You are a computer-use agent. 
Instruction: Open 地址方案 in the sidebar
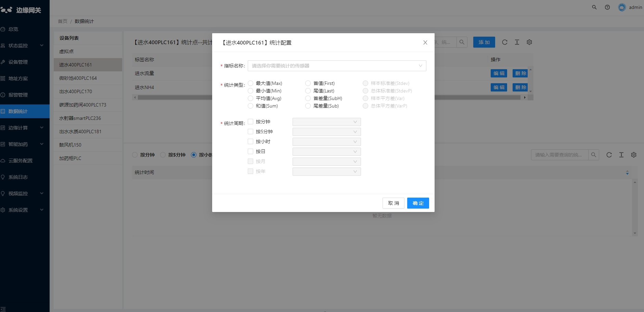tap(25, 78)
